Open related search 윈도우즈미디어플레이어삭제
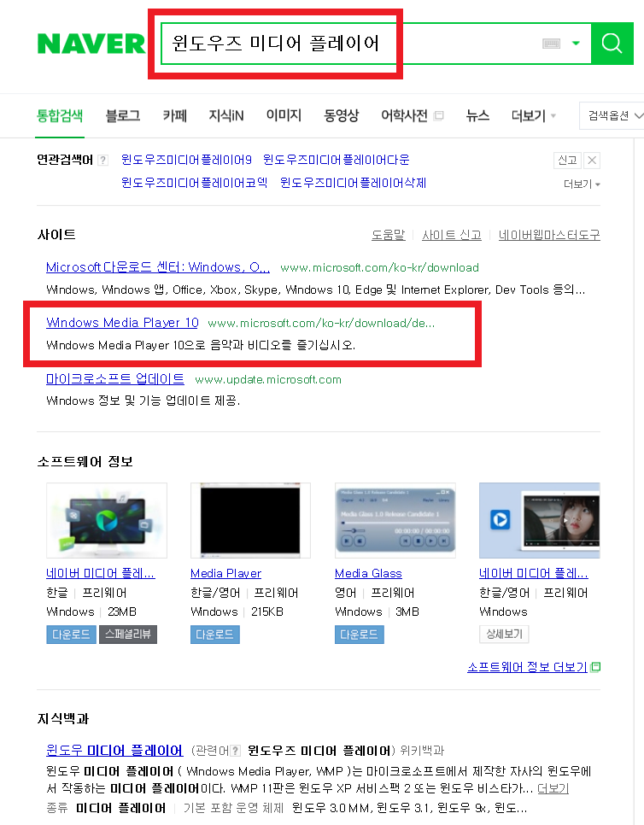Screen dimensions: 644x825 pos(353,183)
